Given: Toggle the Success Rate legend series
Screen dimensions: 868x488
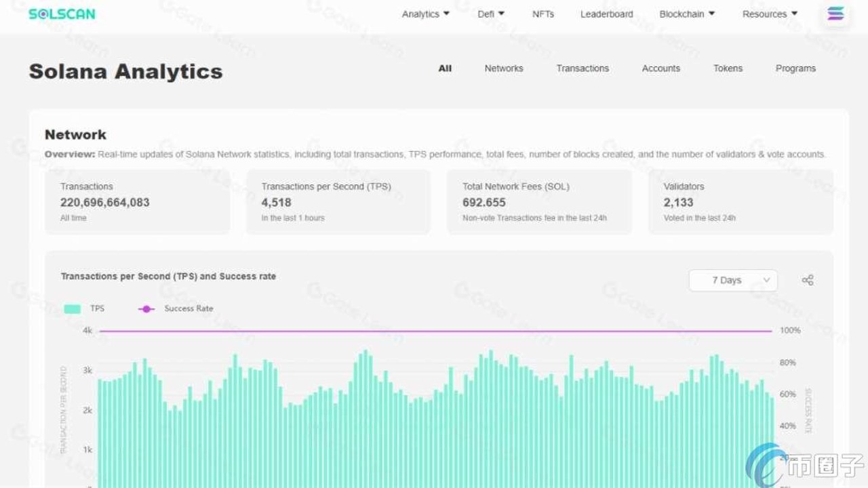Looking at the screenshot, I should 176,308.
